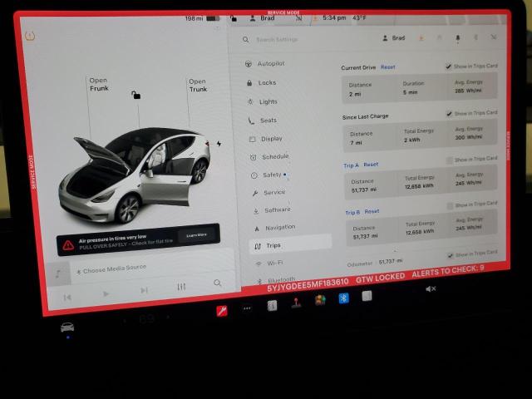Tap the unlocked padlock above the car
This screenshot has height=399, width=532.
click(x=135, y=95)
